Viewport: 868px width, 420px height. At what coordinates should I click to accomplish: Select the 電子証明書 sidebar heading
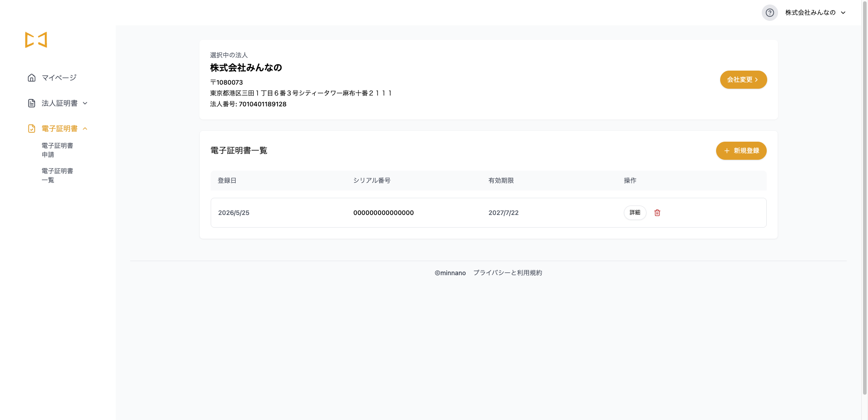[60, 129]
